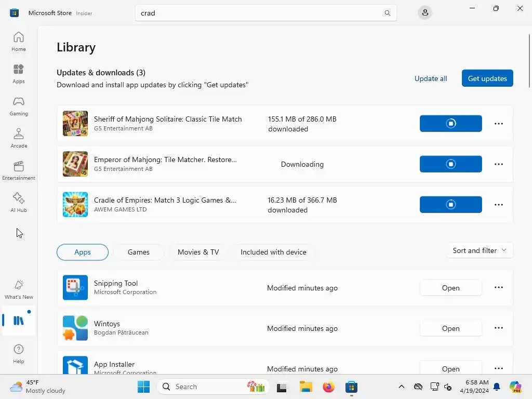Open the Gaming section
Image resolution: width=532 pixels, height=399 pixels.
19,106
